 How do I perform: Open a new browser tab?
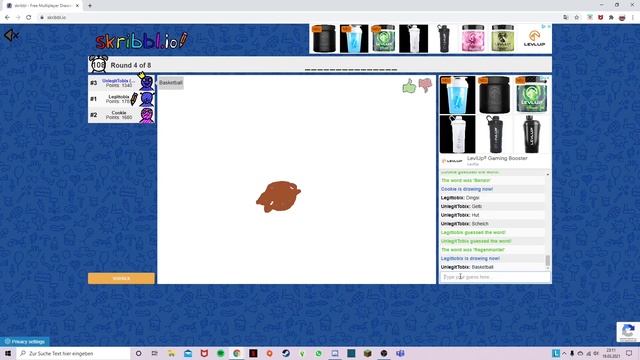(x=90, y=6)
